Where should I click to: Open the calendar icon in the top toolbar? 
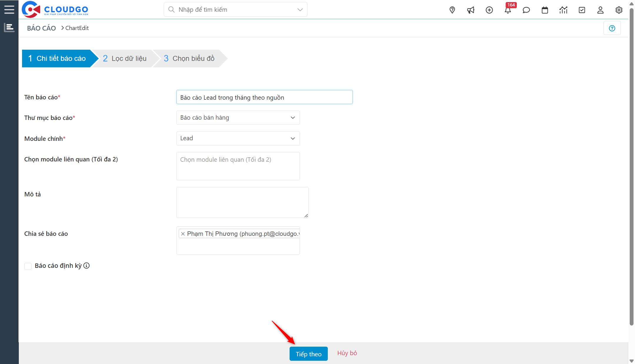[545, 10]
